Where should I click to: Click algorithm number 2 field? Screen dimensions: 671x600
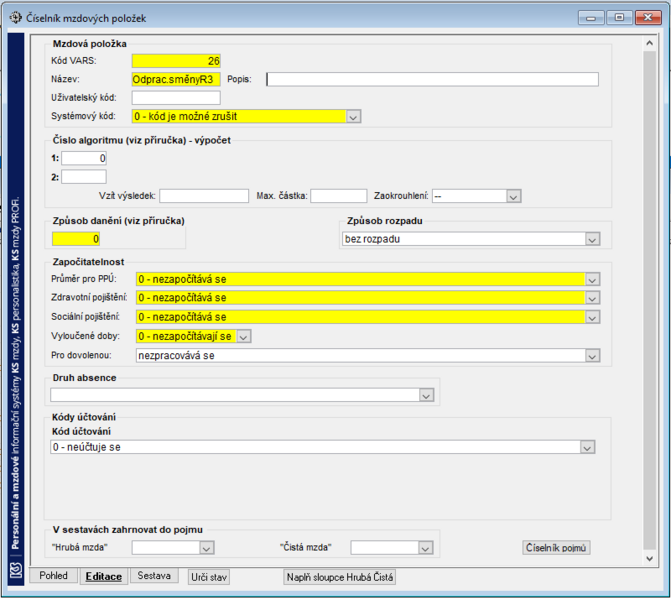[84, 177]
